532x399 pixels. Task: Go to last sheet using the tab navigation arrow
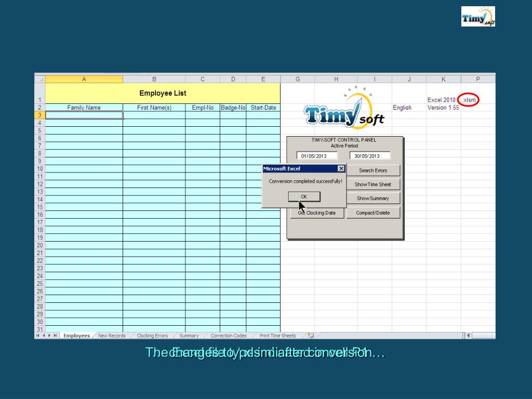point(55,336)
